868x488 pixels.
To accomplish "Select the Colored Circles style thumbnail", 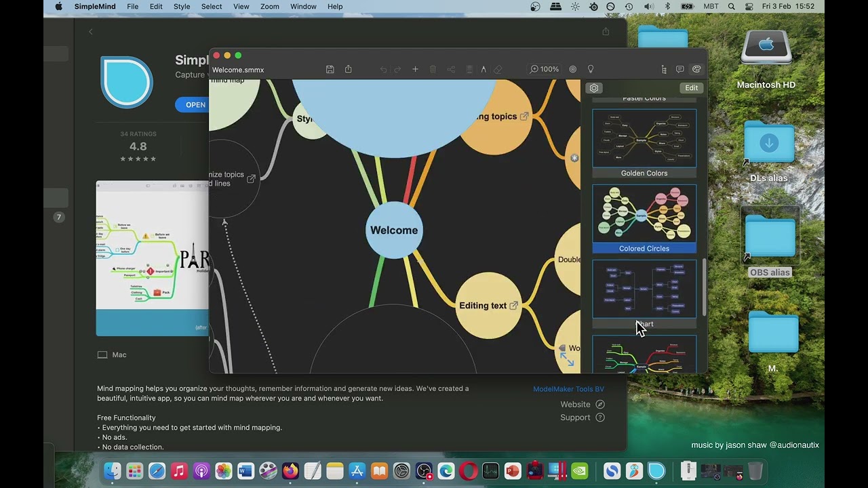I will tap(644, 213).
